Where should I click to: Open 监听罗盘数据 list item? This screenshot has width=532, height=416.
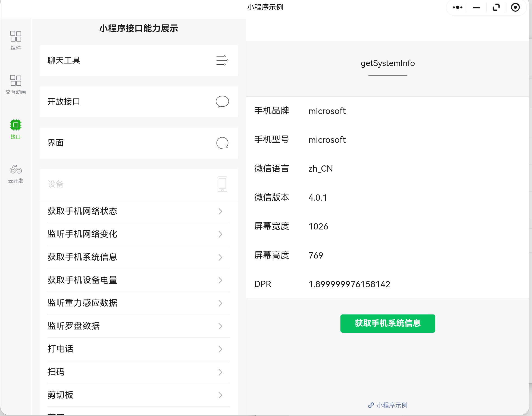pos(74,326)
